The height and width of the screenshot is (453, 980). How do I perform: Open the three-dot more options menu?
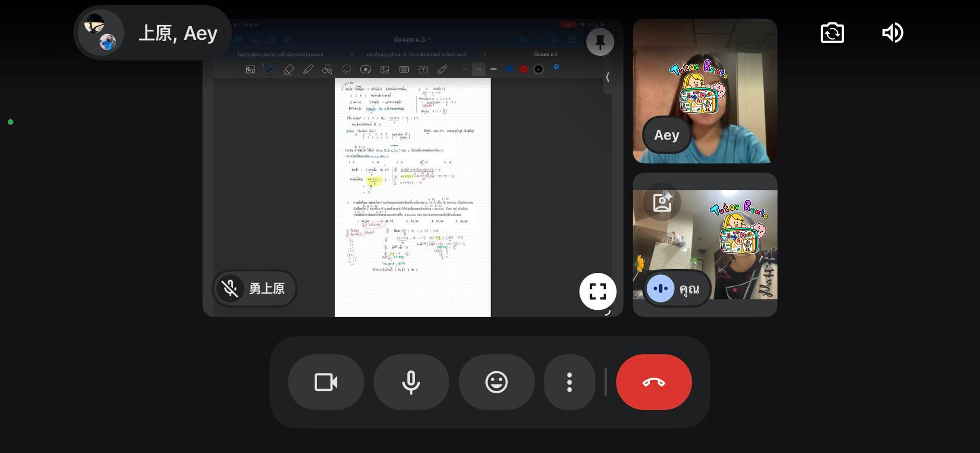click(570, 382)
